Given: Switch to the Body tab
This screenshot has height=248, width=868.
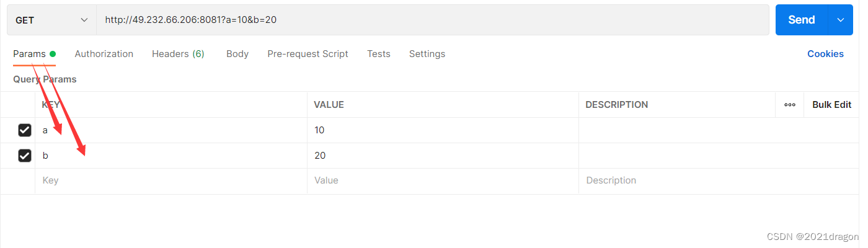Looking at the screenshot, I should click(x=237, y=54).
